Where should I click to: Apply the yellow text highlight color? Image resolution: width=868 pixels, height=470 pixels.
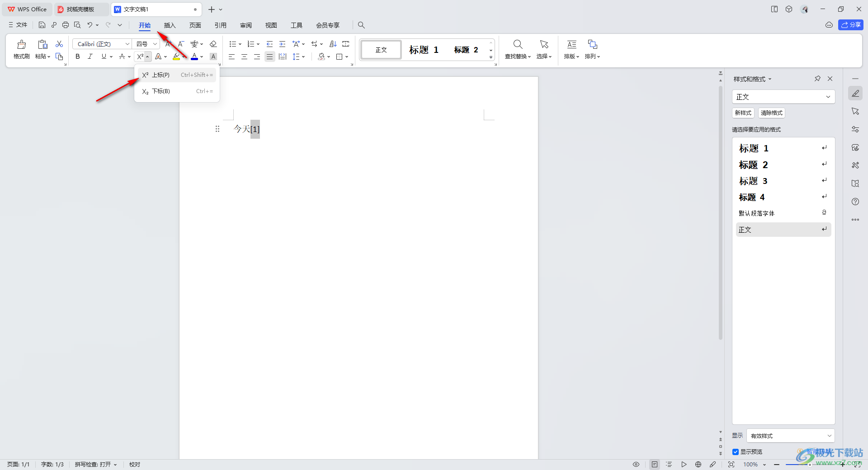point(176,56)
